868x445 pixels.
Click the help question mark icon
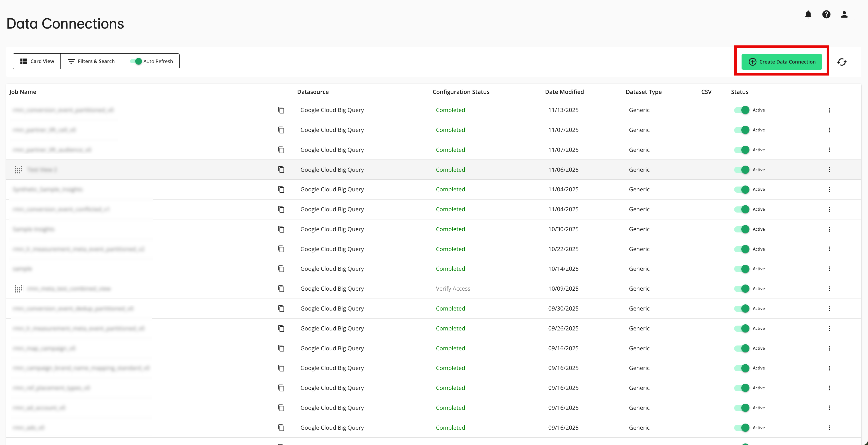[x=826, y=14]
